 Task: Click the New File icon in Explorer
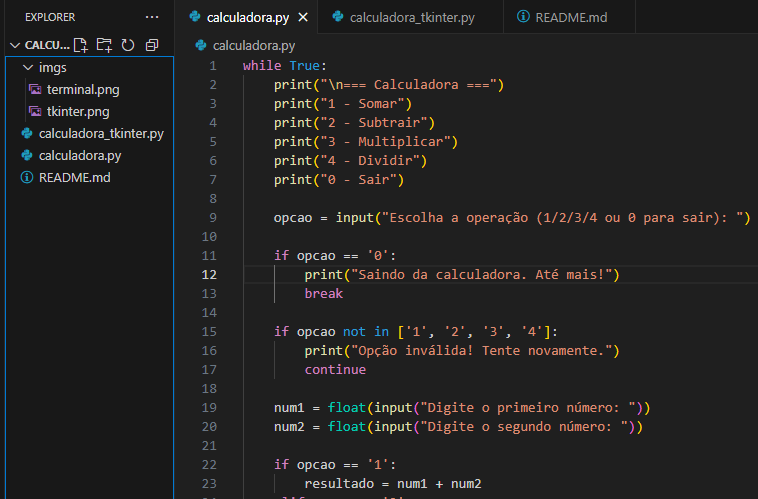(x=81, y=45)
